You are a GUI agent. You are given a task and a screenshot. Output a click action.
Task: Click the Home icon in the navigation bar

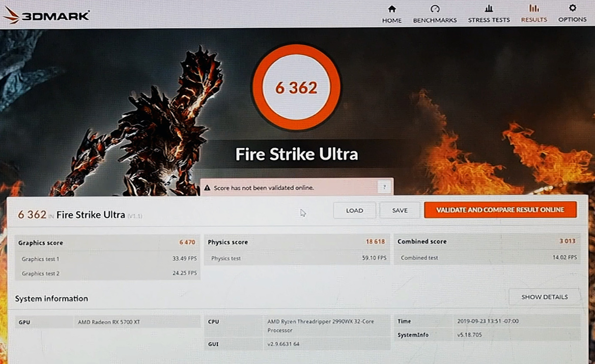coord(391,9)
